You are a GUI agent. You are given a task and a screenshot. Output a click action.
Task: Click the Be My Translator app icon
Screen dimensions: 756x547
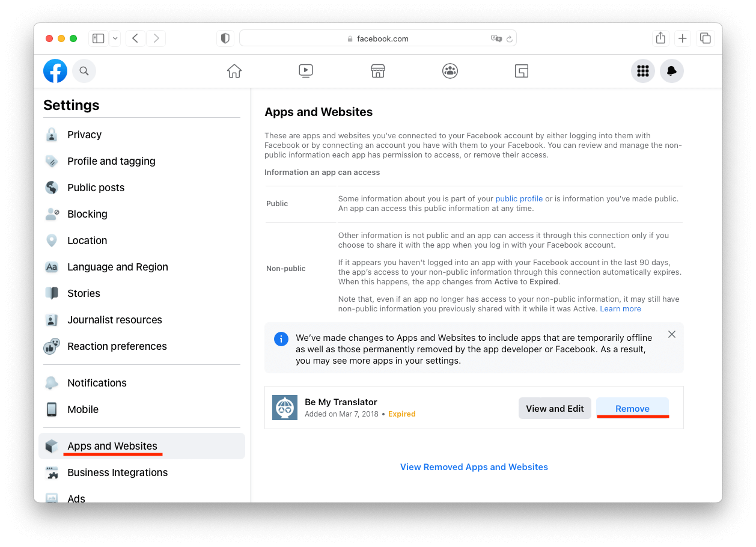285,408
